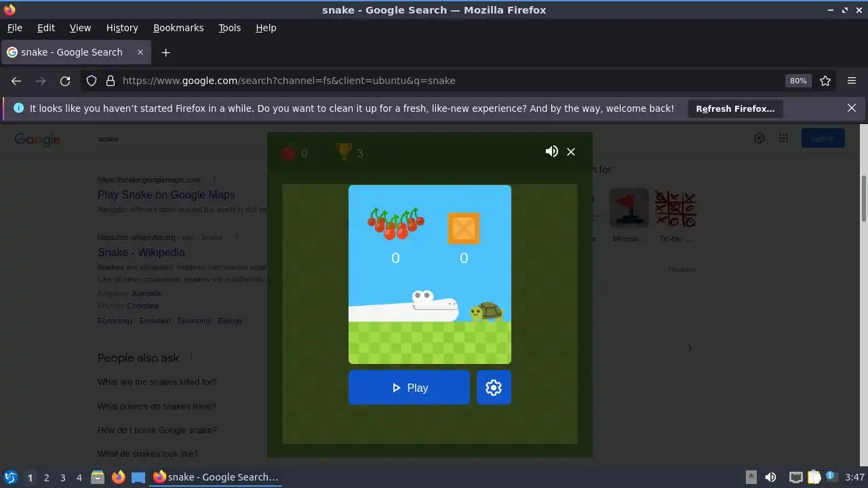Open Taxonomy Wikipedia section link

point(195,321)
